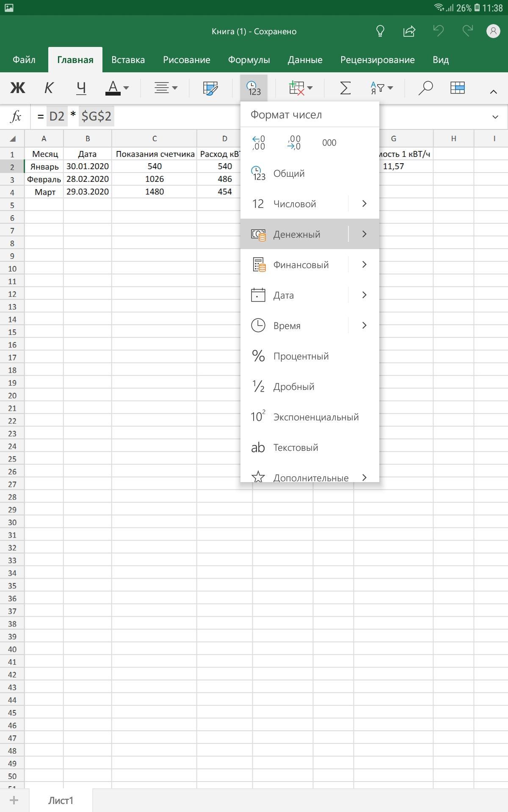Click the fx insert function icon

click(x=16, y=116)
